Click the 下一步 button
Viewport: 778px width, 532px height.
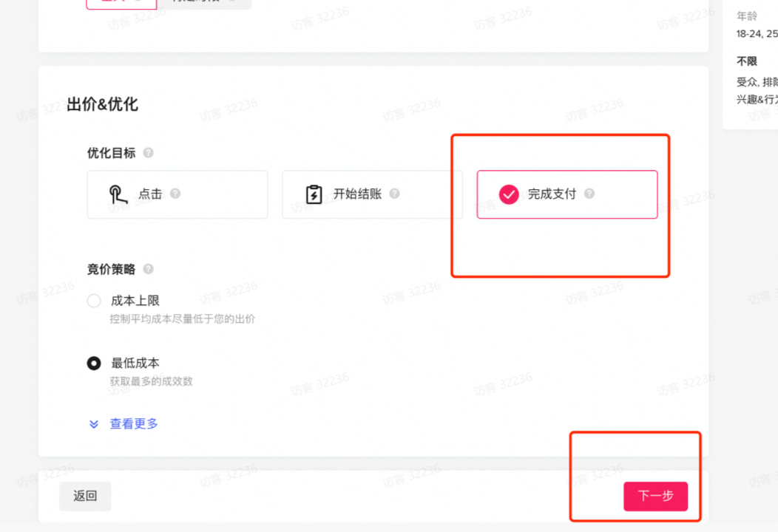[x=655, y=497]
